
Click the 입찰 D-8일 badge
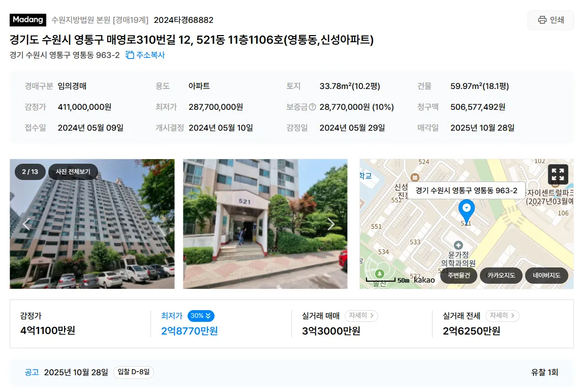(134, 372)
